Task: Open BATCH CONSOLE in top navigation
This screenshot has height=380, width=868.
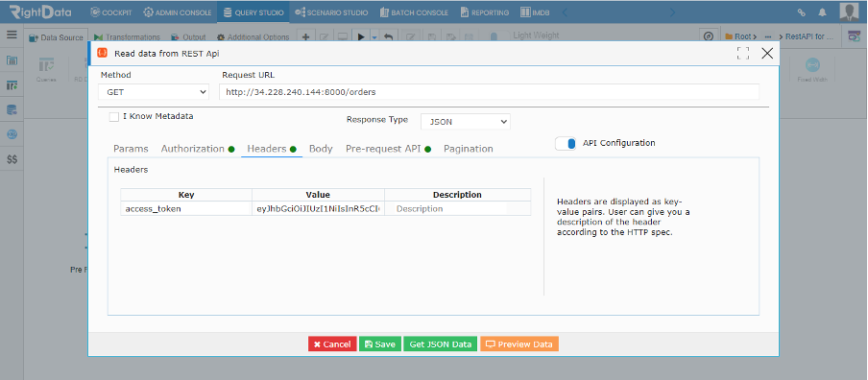Action: 415,12
